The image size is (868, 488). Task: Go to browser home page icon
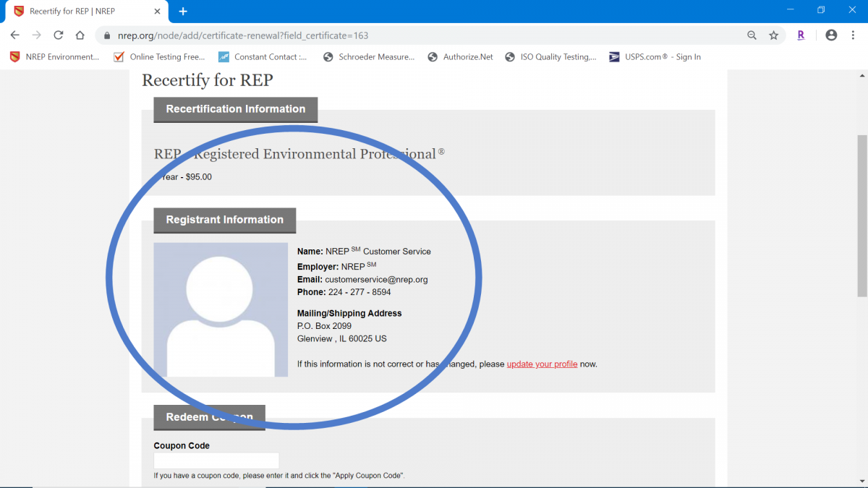pyautogui.click(x=80, y=35)
